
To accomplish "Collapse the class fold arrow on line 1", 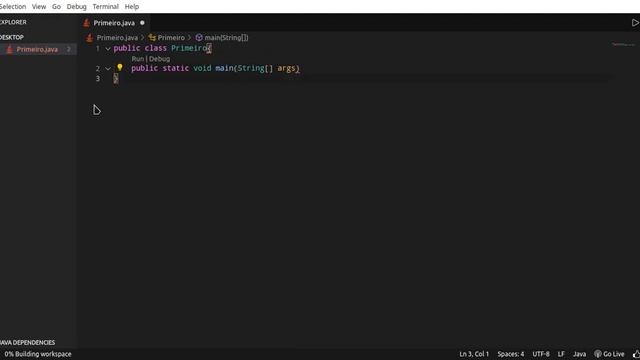I will pyautogui.click(x=108, y=49).
